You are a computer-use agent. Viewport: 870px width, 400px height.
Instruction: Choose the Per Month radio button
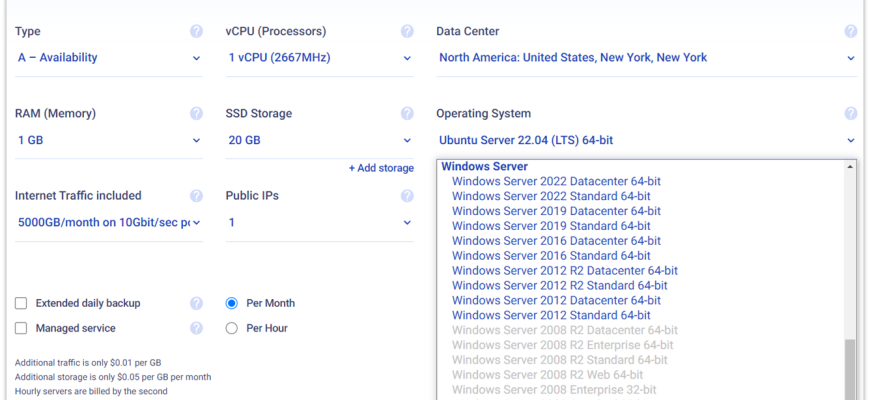coord(232,303)
